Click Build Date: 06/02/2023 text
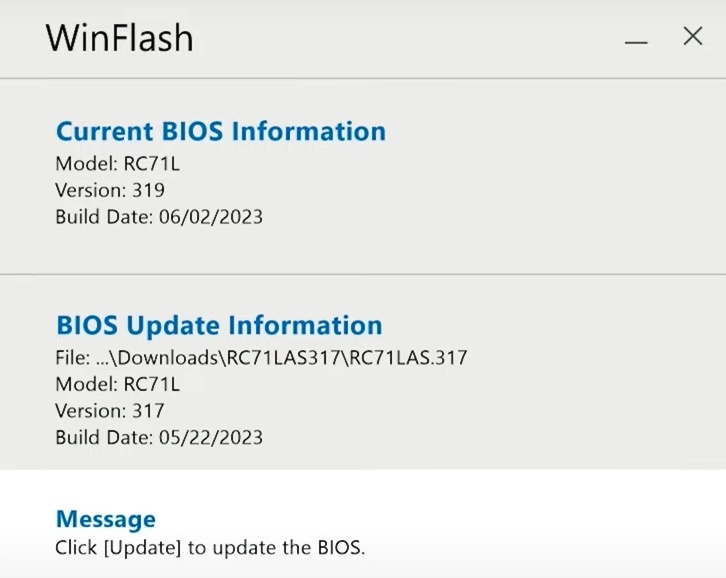 pyautogui.click(x=159, y=217)
